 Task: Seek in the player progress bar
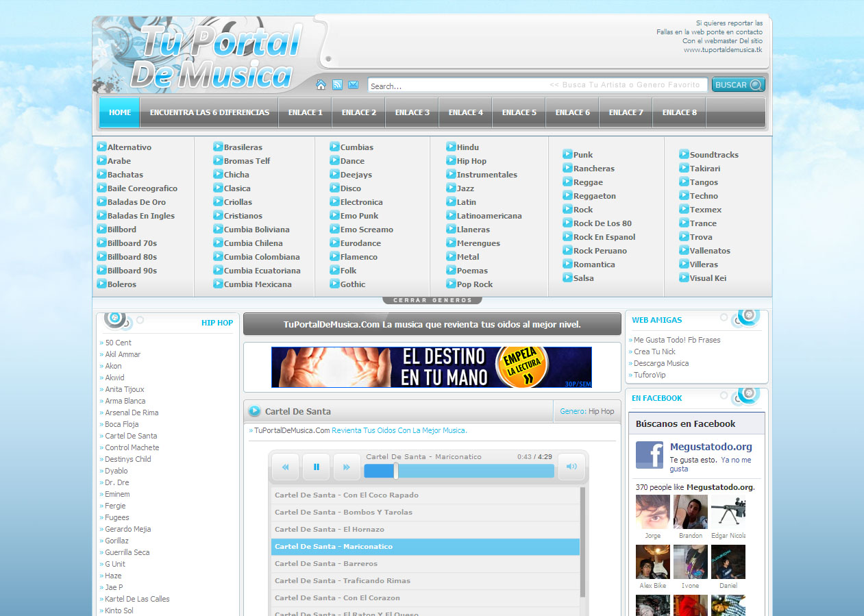pyautogui.click(x=459, y=471)
